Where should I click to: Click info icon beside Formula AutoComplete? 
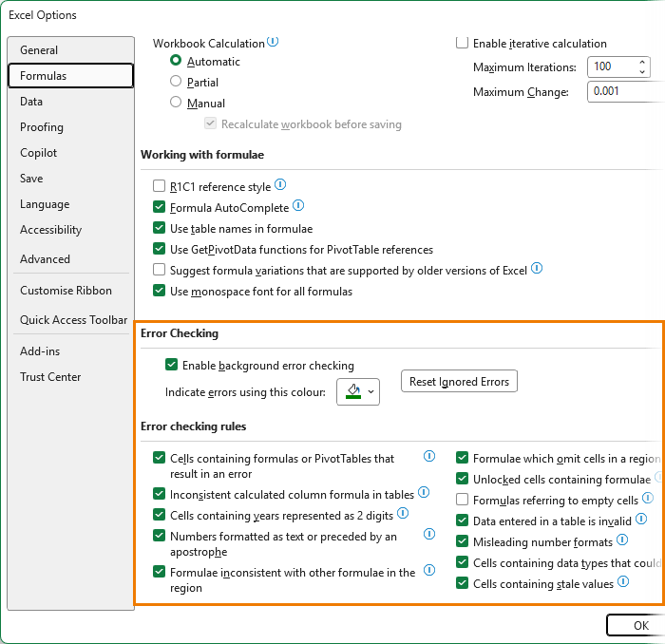tap(298, 205)
